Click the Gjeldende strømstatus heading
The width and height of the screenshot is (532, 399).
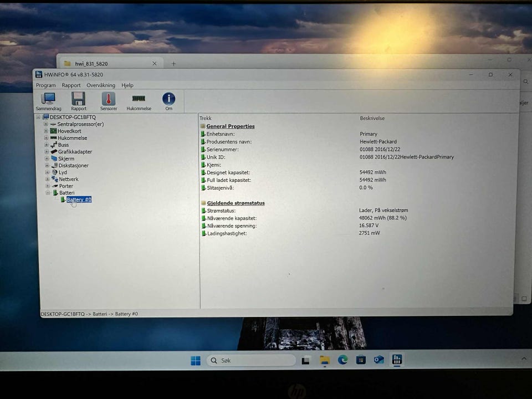coord(236,203)
